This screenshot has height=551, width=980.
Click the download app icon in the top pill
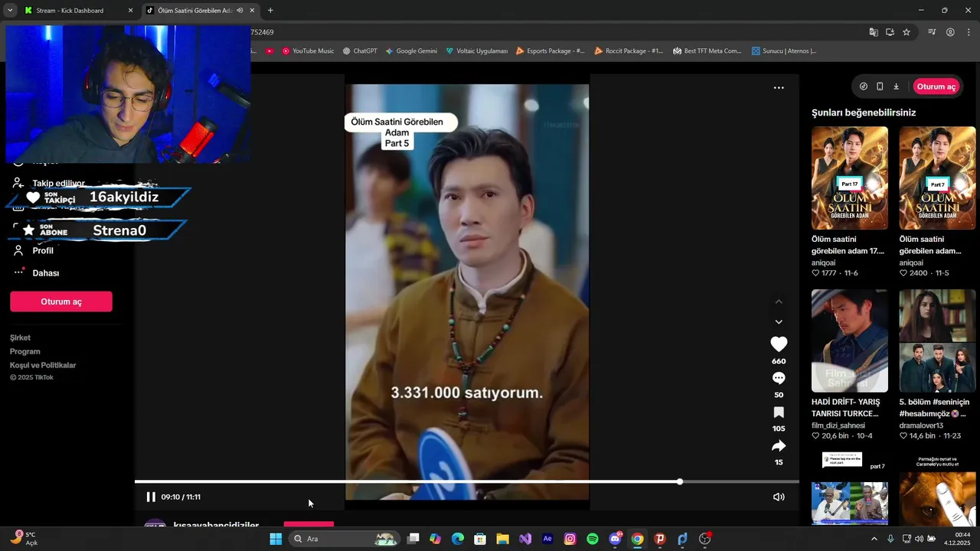896,86
